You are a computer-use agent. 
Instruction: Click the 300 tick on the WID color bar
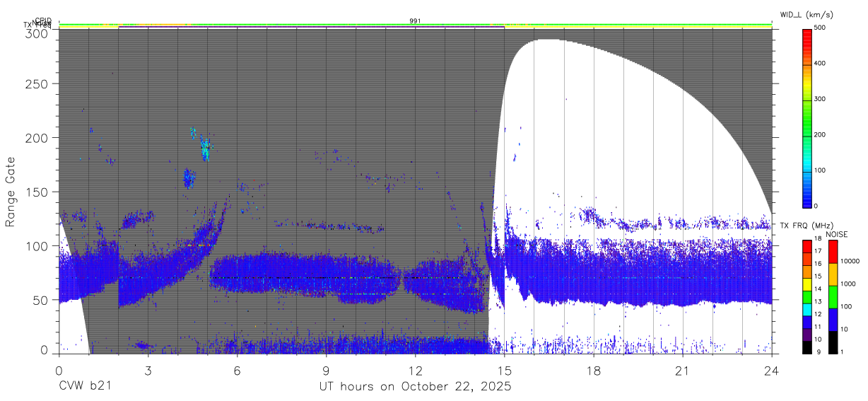821,100
